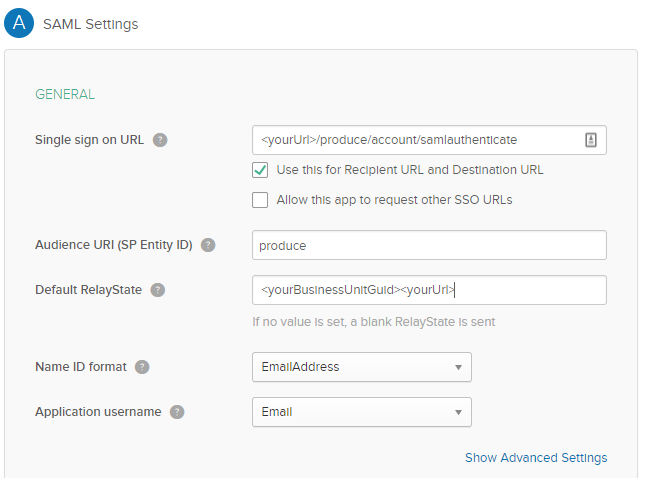Click the GENERAL section heading
645x478 pixels.
tap(65, 95)
